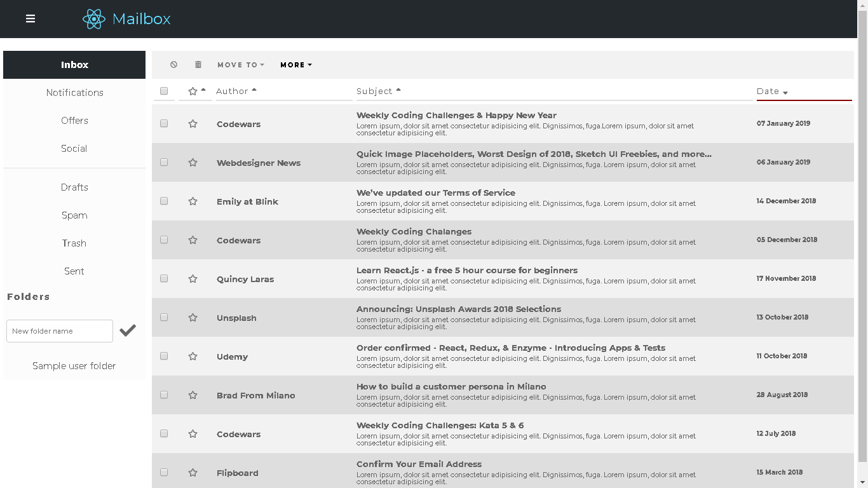
Task: Star the Quincy Laras email
Action: coord(193,279)
